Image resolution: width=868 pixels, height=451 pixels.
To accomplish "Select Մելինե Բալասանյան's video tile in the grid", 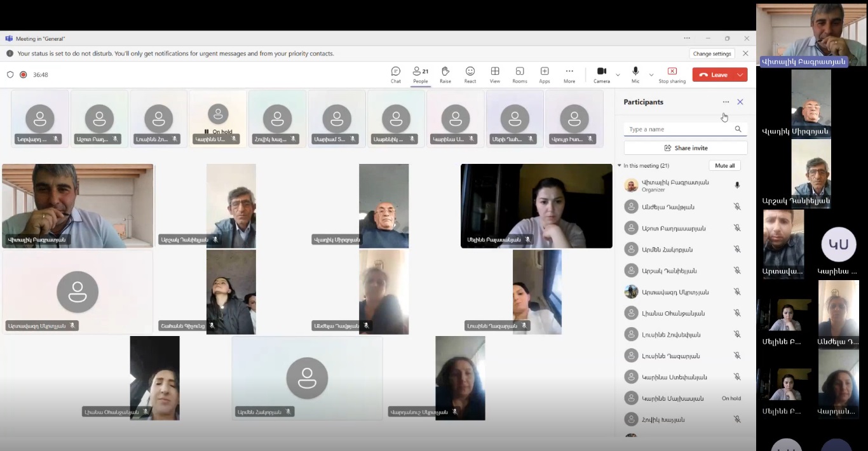I will [536, 206].
